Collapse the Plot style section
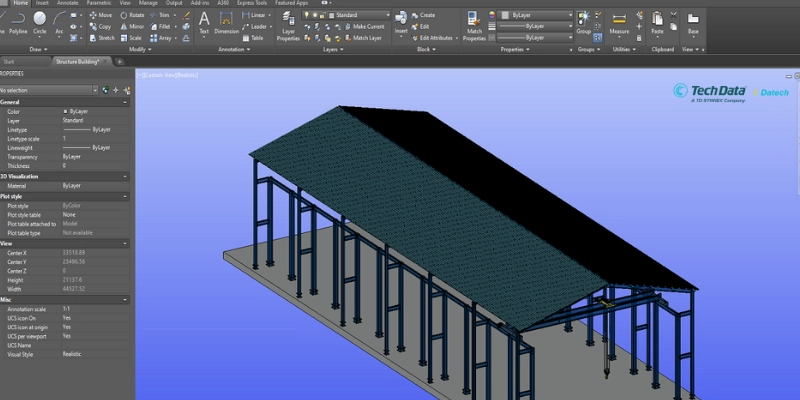800x400 pixels. point(126,196)
